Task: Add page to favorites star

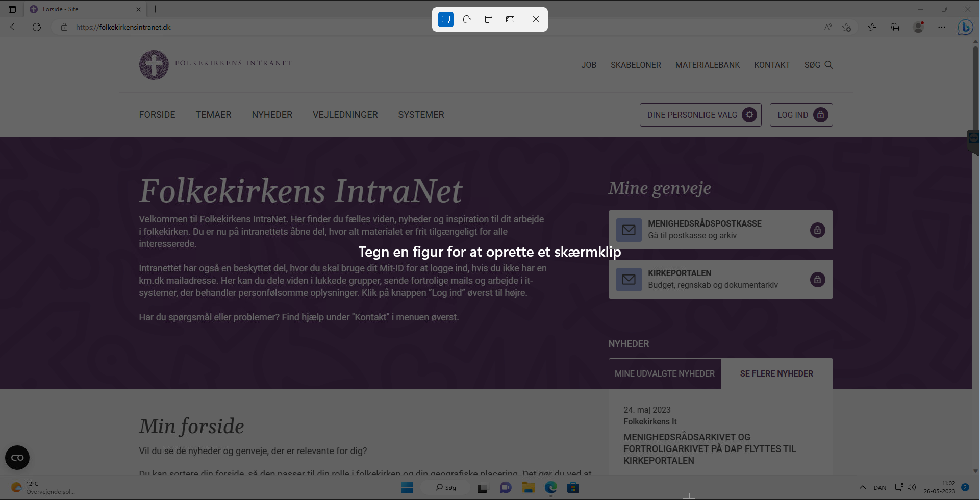Action: (847, 27)
